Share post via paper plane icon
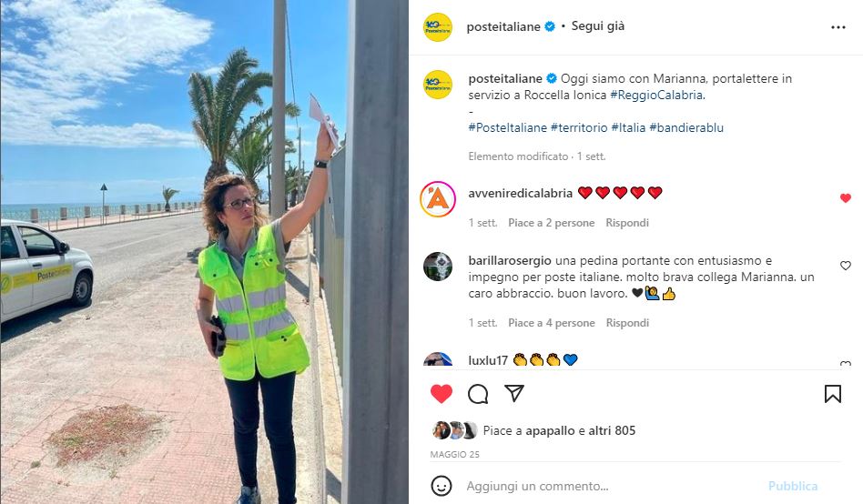Image resolution: width=863 pixels, height=504 pixels. coord(514,393)
